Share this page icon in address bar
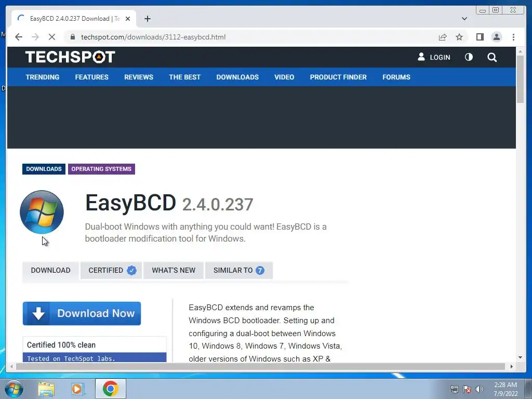Screen dimensions: 532x399 (x=443, y=37)
